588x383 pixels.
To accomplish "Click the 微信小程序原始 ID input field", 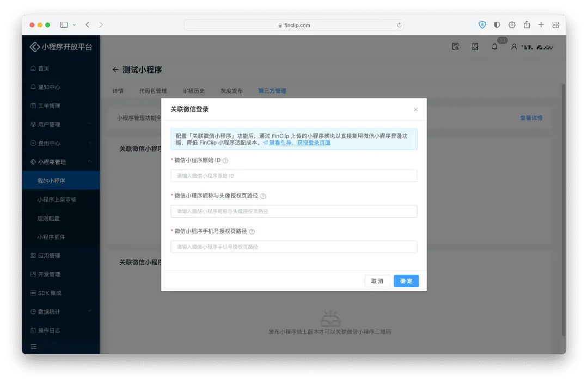I will click(x=293, y=175).
